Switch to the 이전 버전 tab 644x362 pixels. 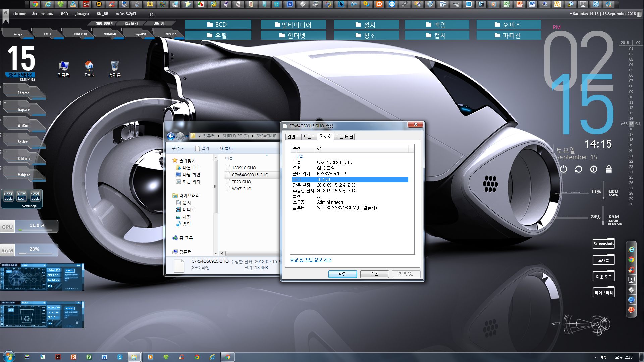[x=344, y=137]
